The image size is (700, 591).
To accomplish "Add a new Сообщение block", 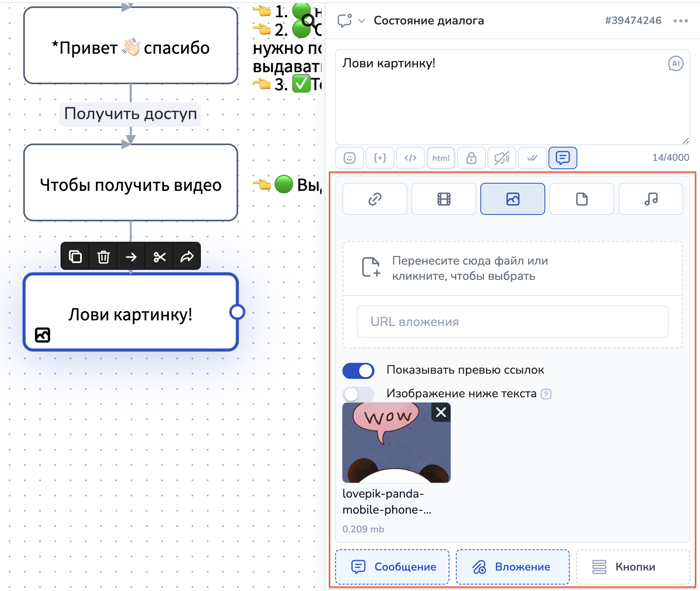I will click(392, 567).
